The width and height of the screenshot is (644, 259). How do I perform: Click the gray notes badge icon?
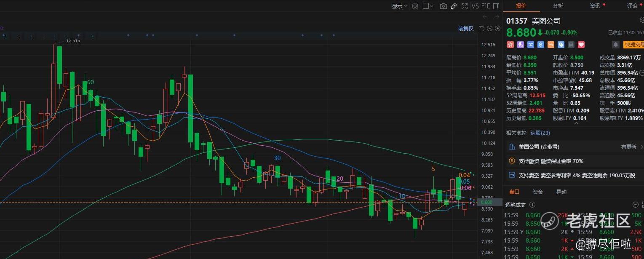pyautogui.click(x=571, y=45)
